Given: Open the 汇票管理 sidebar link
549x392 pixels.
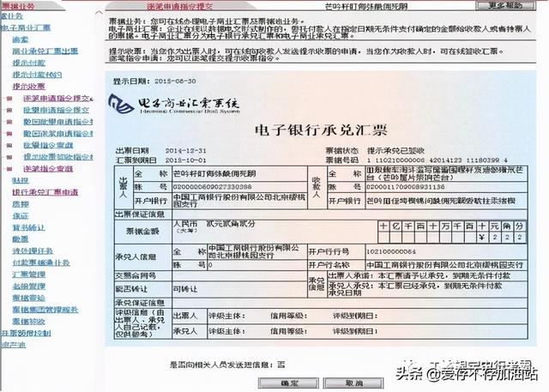Looking at the screenshot, I should [28, 274].
